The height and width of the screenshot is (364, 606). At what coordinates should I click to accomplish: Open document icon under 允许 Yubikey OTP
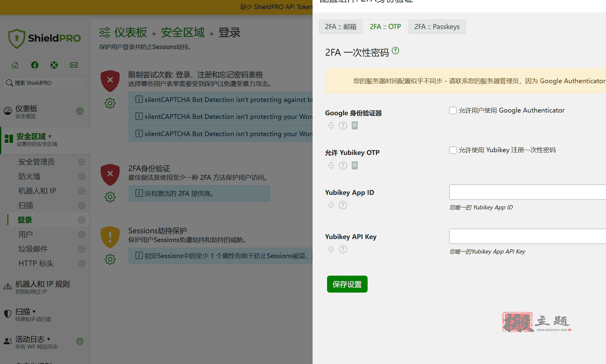coord(355,166)
